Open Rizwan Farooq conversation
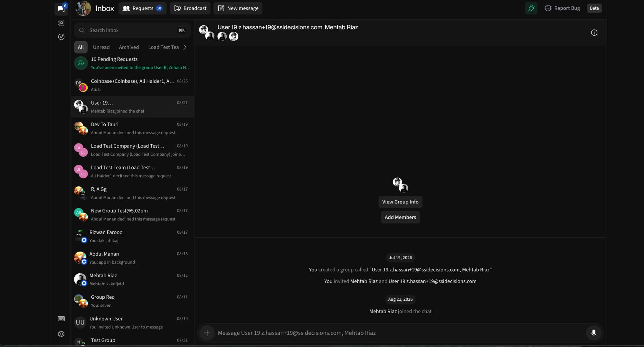Image resolution: width=644 pixels, height=347 pixels. click(132, 236)
